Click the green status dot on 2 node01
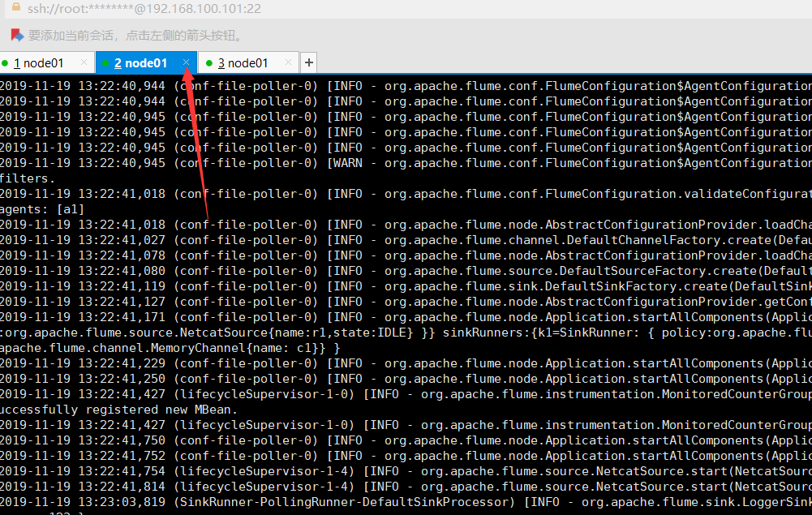812x515 pixels. coord(105,63)
